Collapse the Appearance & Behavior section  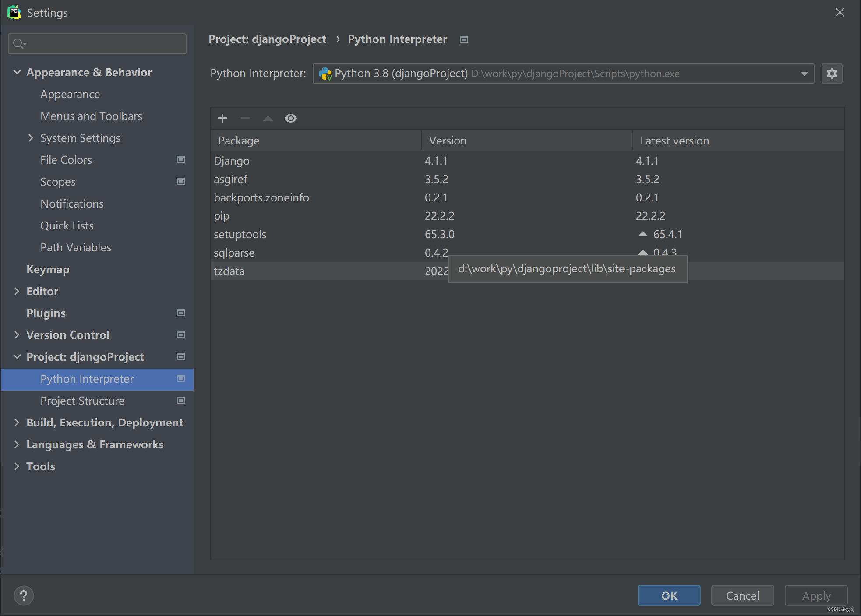click(x=17, y=72)
